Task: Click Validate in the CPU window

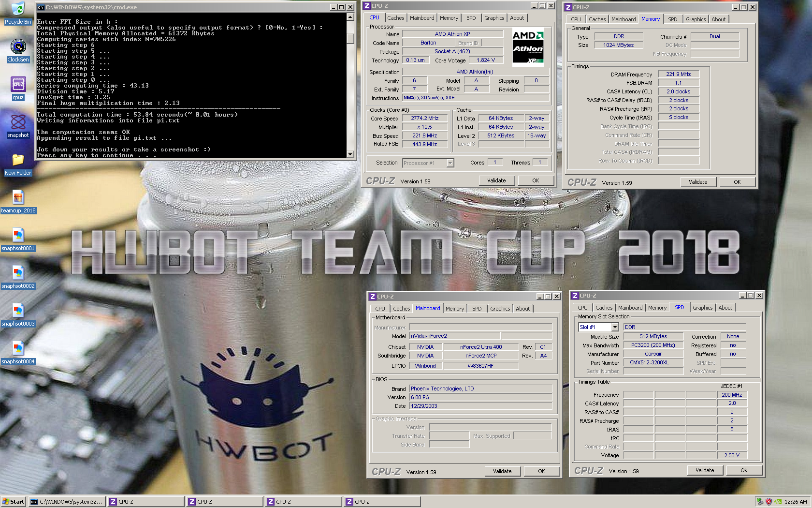Action: 496,180
